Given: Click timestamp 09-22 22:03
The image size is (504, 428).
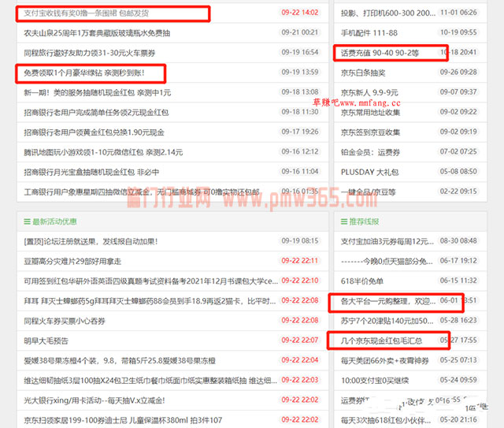Looking at the screenshot, I should pos(300,381).
